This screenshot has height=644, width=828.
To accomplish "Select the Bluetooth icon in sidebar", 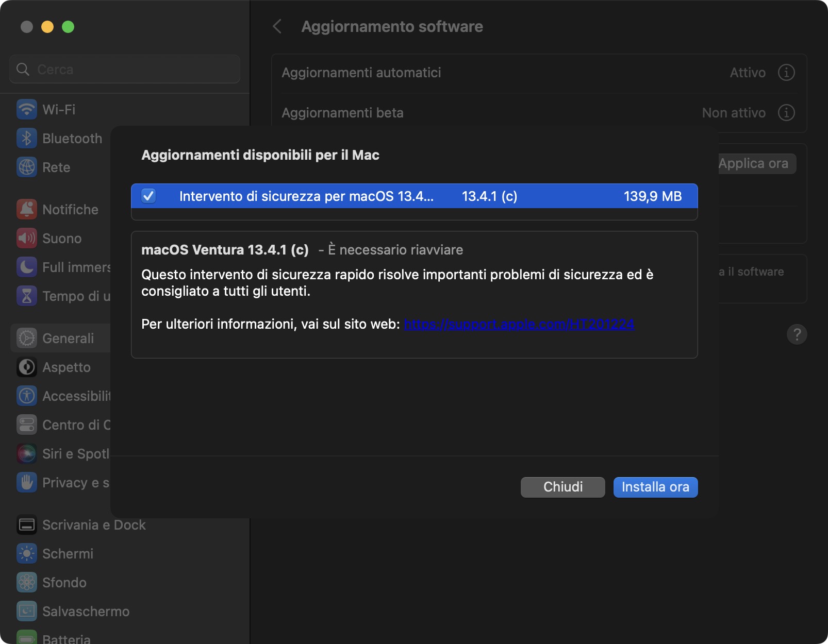I will tap(27, 138).
